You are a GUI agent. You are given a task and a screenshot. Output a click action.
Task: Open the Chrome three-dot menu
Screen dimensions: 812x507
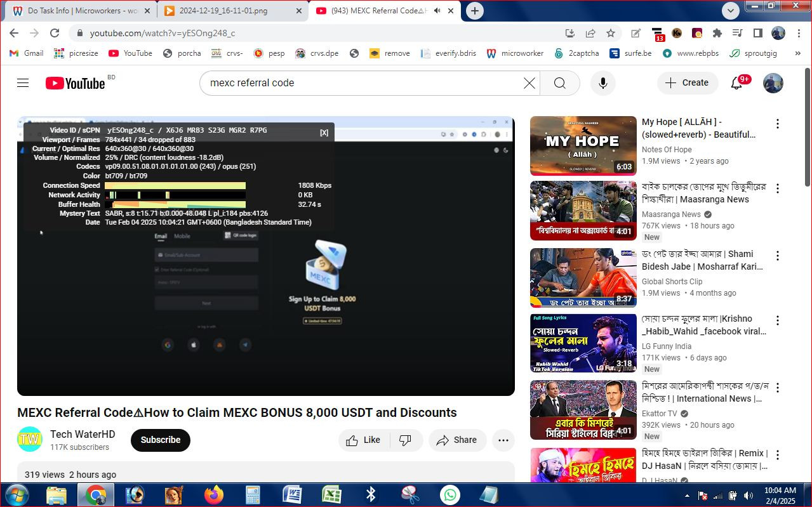(x=798, y=33)
